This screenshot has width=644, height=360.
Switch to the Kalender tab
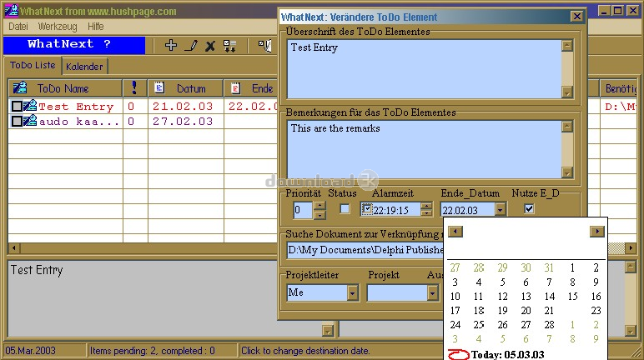click(84, 66)
